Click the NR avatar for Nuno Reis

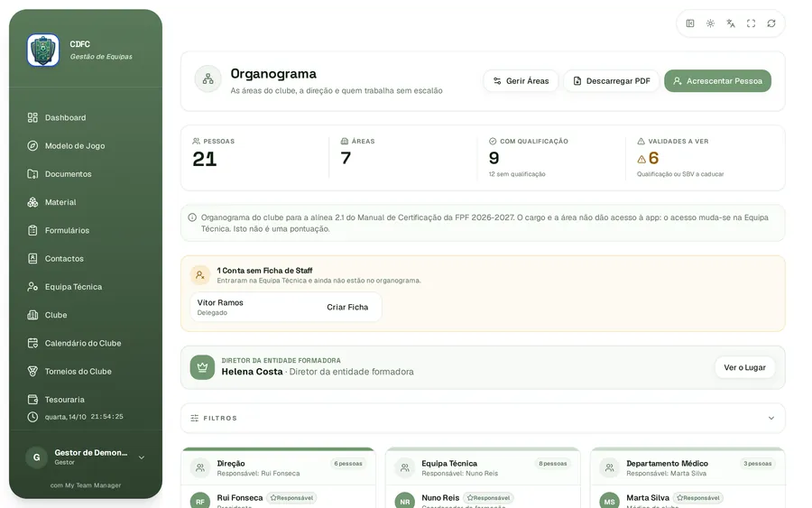point(405,500)
